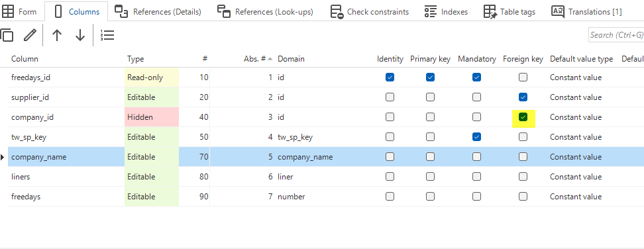Open the Table tags tab
Viewport: 644px width, 249px height.
[x=510, y=11]
